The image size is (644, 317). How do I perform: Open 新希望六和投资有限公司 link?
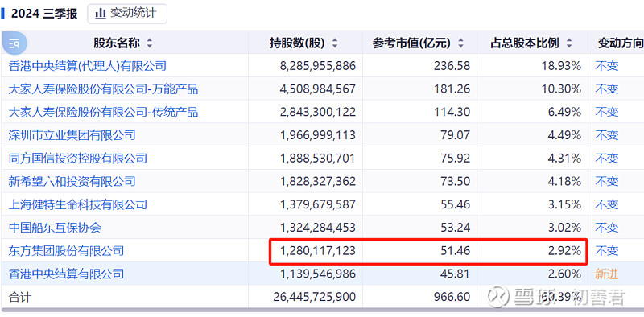click(72, 181)
